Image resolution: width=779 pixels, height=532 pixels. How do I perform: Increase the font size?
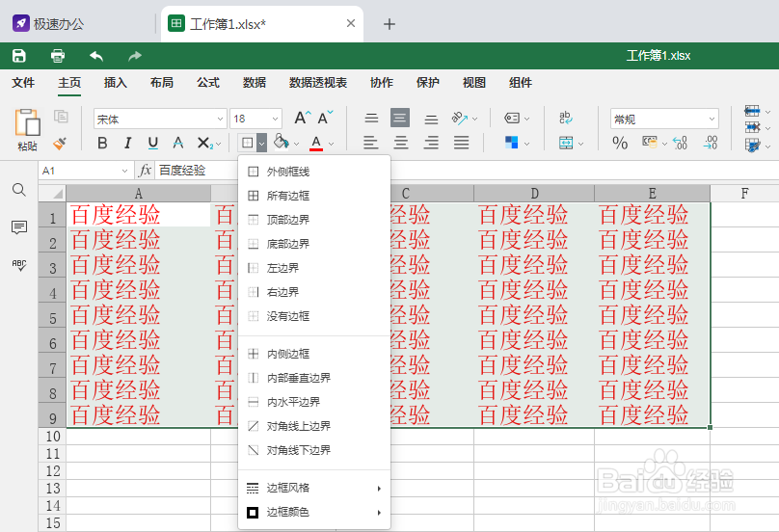[x=302, y=119]
